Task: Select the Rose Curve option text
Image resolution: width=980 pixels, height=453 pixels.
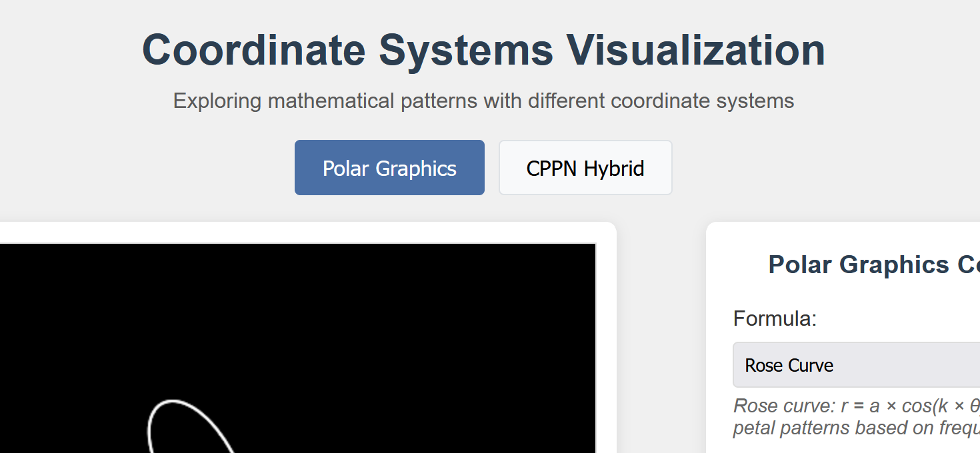Action: (x=789, y=365)
